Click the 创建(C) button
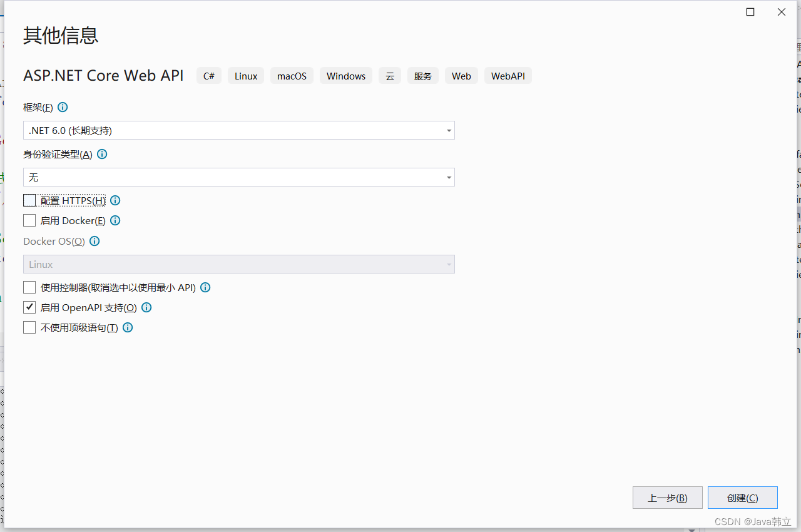Viewport: 801px width, 532px height. point(743,498)
